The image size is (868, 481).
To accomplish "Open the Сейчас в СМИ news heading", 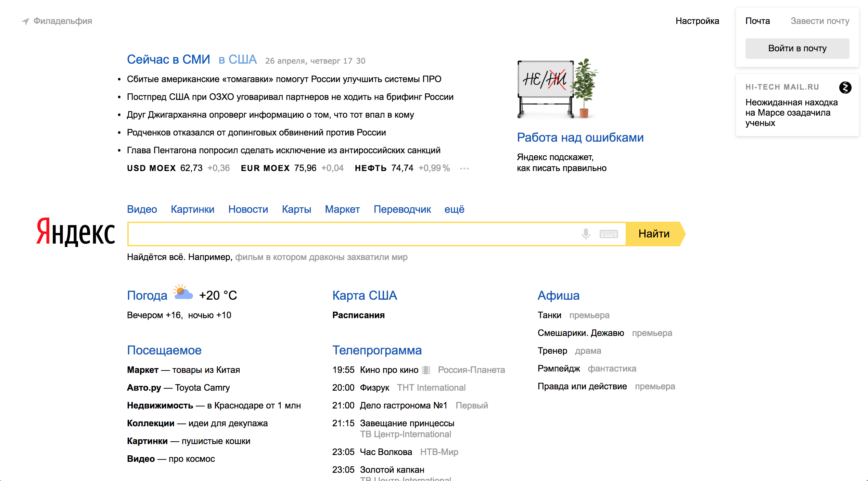I will tap(168, 60).
